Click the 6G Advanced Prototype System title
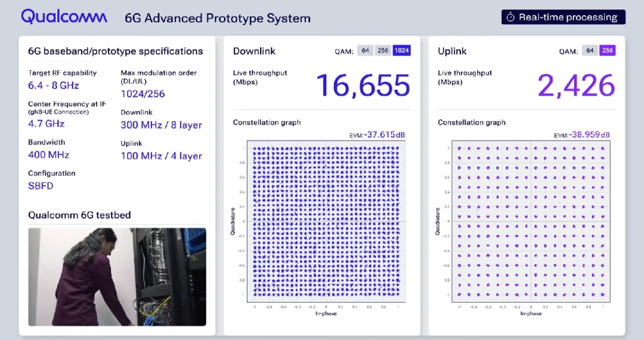644x340 pixels. 218,18
